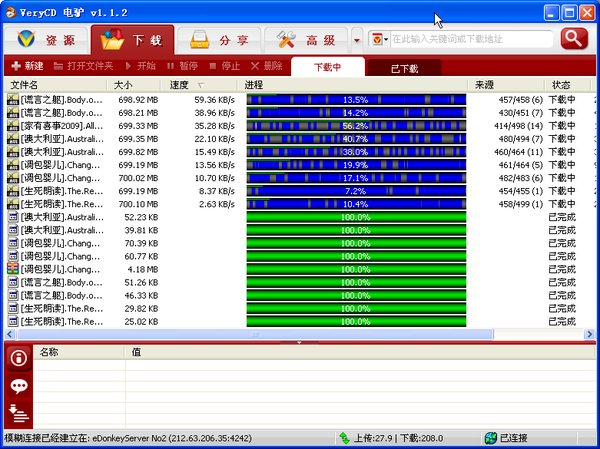Click video icon of 698.21 MB file

[13, 113]
